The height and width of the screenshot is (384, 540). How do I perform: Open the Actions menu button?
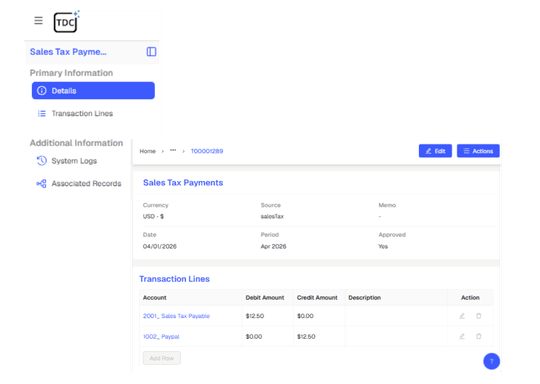478,151
